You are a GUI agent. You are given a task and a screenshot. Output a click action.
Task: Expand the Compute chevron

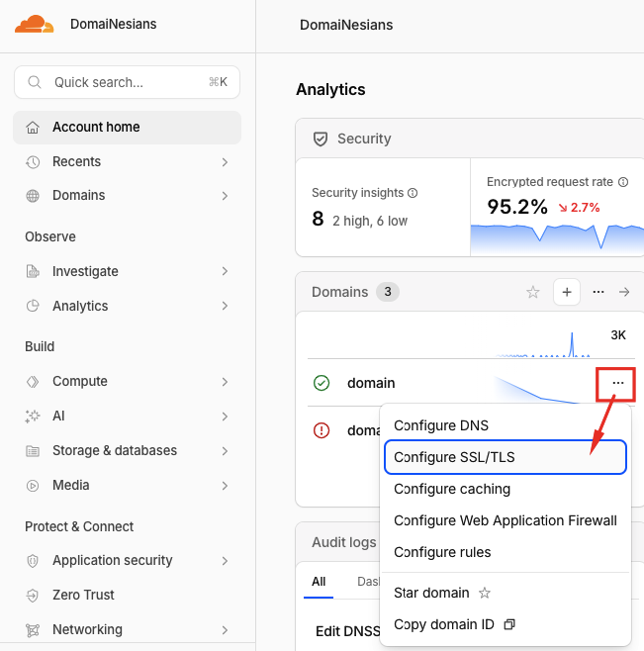click(x=225, y=382)
